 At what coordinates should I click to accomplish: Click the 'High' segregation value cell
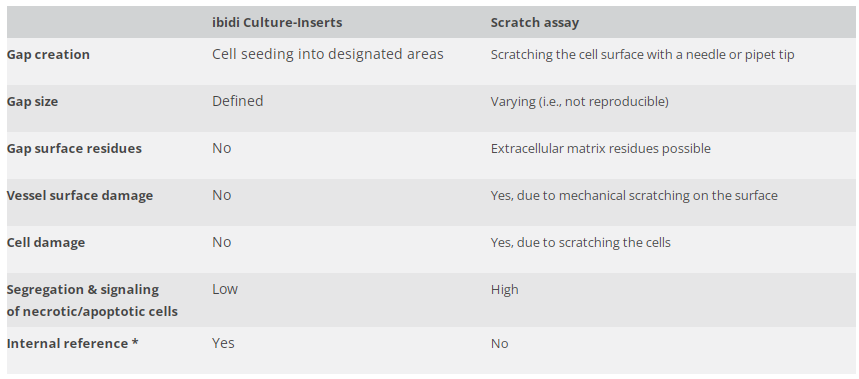[505, 289]
